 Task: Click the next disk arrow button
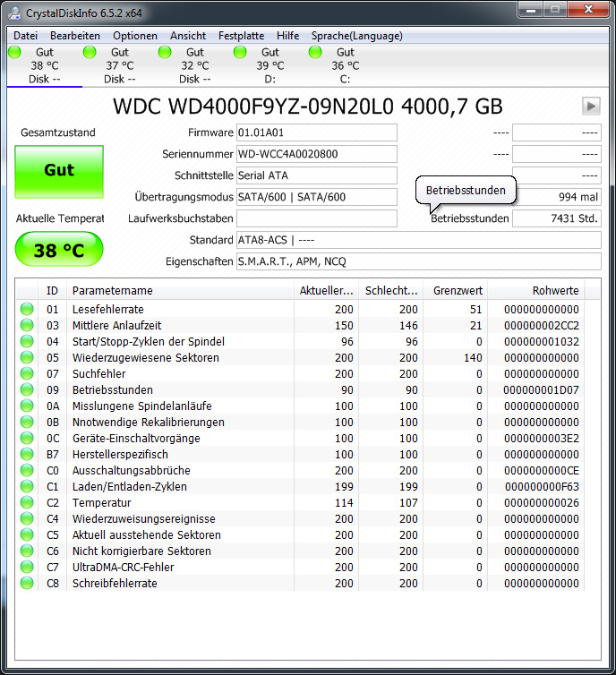pyautogui.click(x=591, y=106)
